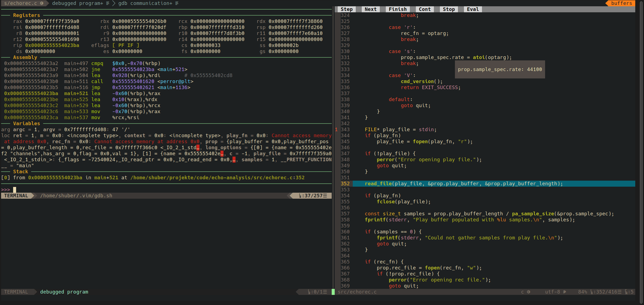644x305 pixels.
Task: Click the rax register value 0x00007ffff7f359a0
Action: coord(52,21)
